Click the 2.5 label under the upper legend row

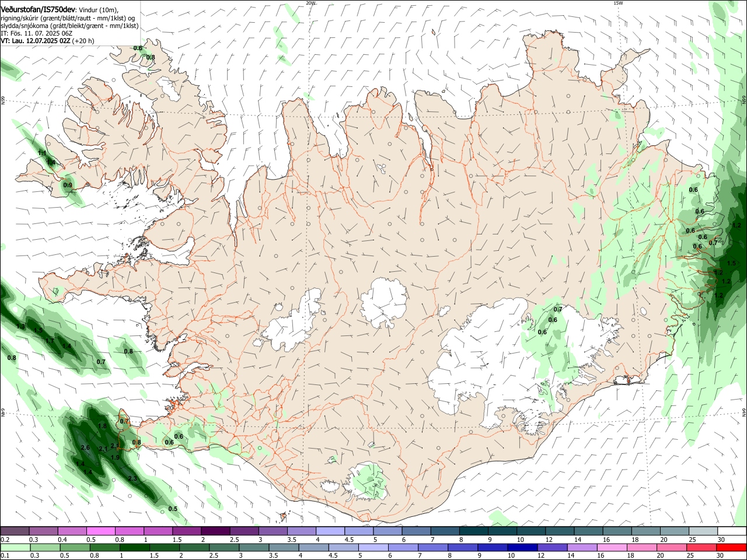(x=235, y=540)
